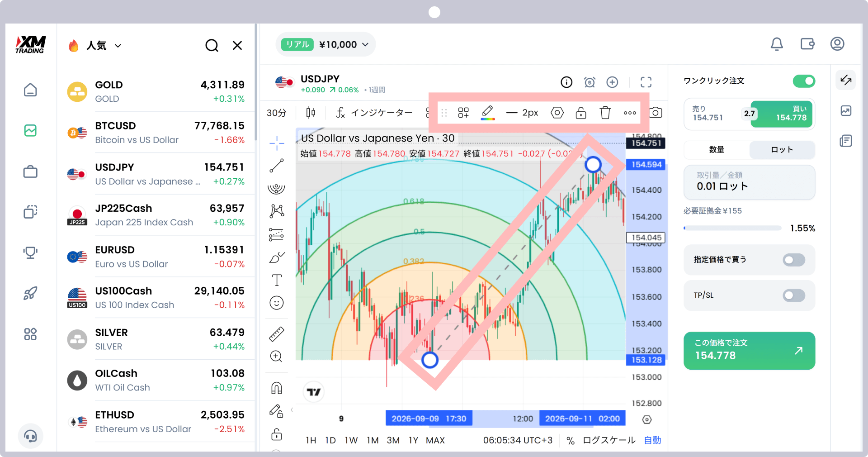
Task: Switch to the ロット tab
Action: (782, 150)
